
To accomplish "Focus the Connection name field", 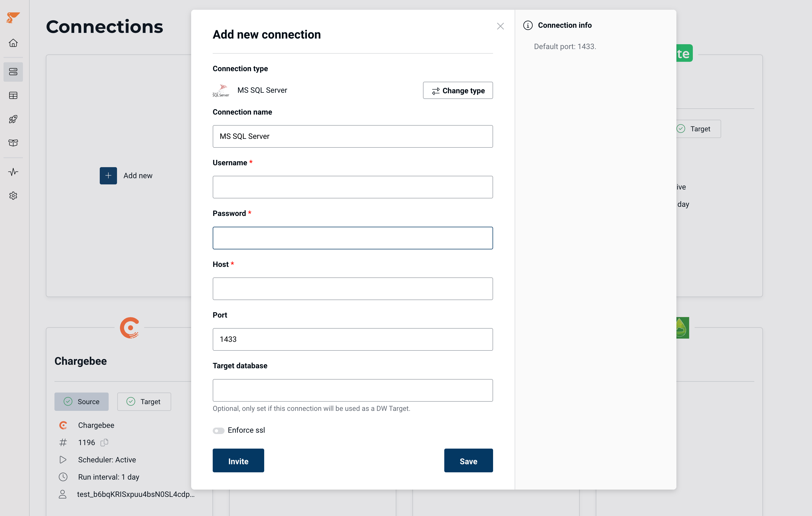I will (352, 136).
